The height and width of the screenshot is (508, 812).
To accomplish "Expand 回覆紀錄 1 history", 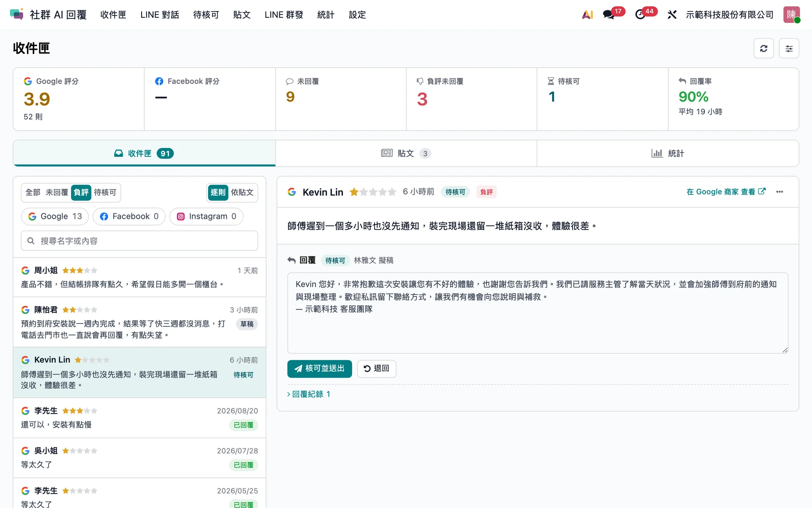I will click(x=309, y=394).
